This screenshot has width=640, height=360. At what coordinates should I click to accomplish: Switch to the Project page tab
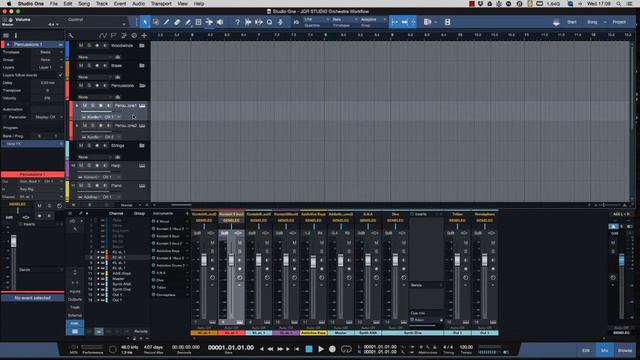click(619, 22)
